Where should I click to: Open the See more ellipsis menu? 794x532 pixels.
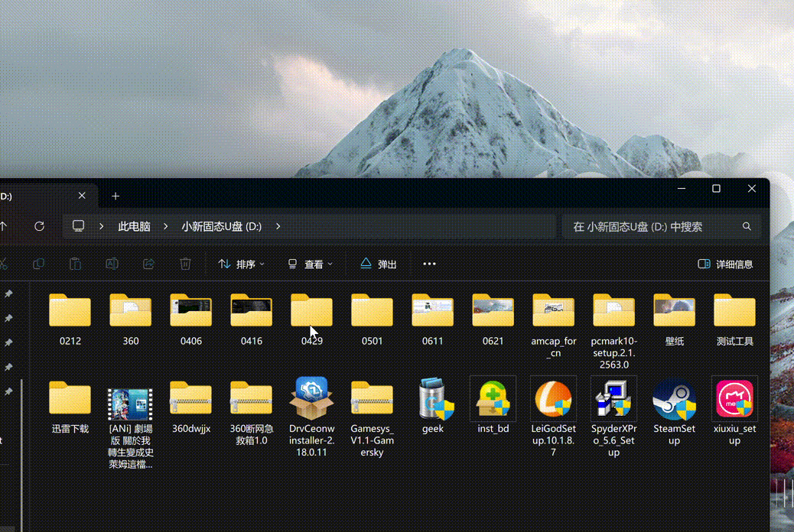tap(429, 264)
